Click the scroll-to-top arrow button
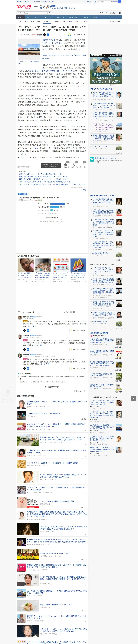This screenshot has height=644, width=138. pyautogui.click(x=133, y=398)
